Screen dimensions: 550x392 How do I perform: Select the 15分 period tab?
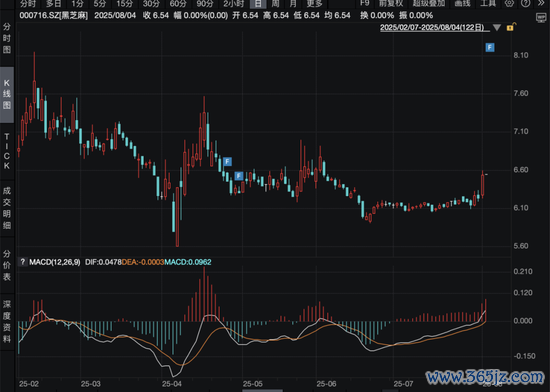coord(125,4)
